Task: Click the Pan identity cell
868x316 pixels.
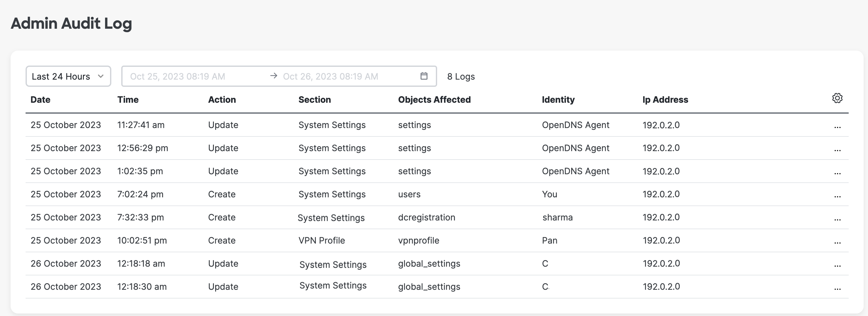Action: pyautogui.click(x=550, y=240)
